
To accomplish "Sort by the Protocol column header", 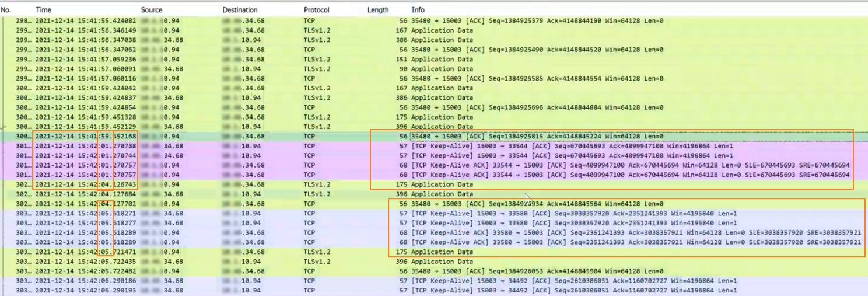I will [x=316, y=10].
